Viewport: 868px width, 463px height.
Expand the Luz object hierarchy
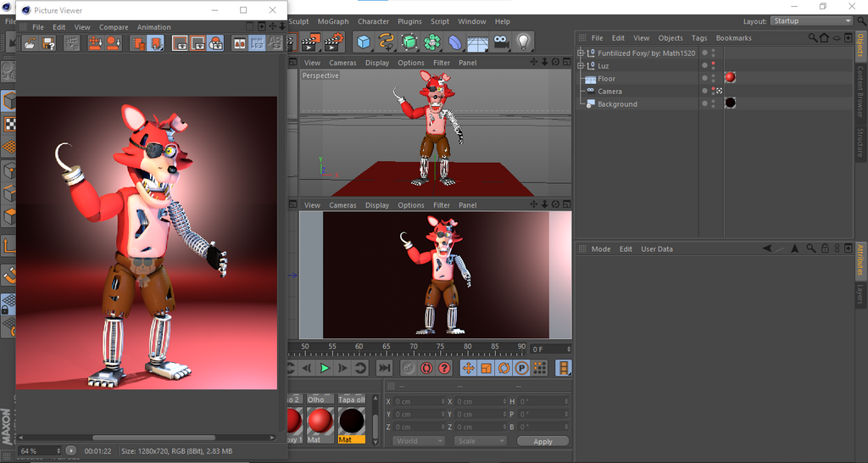click(581, 66)
